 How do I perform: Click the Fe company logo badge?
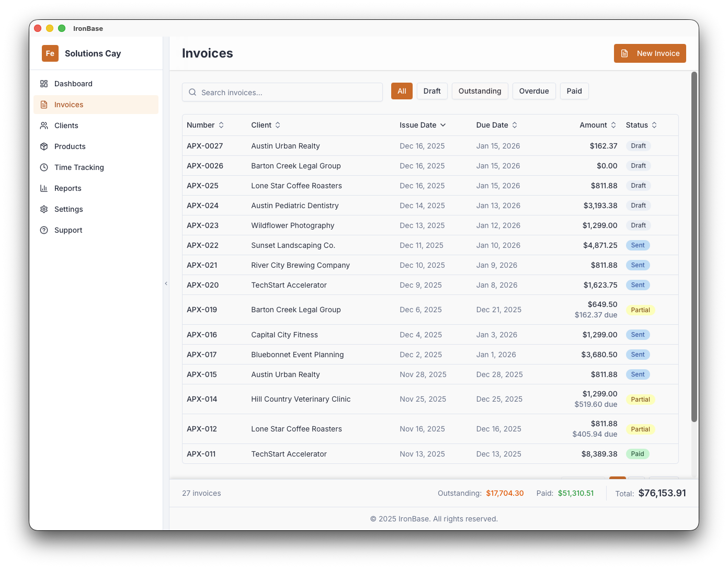pyautogui.click(x=50, y=53)
